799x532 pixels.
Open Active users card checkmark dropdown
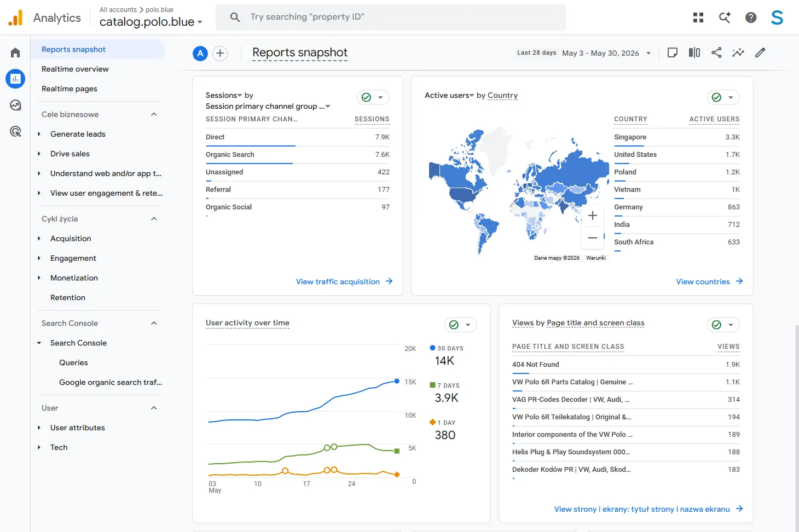coord(723,97)
